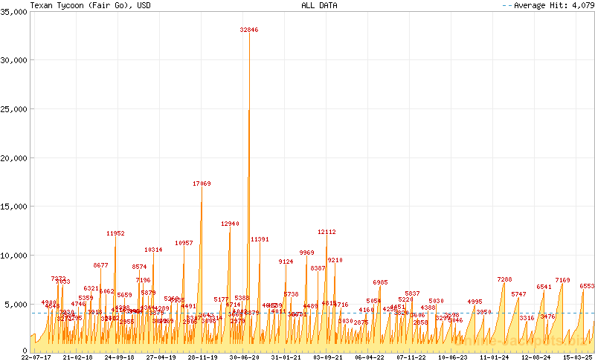
Task: Click the 7169 peak label
Action: coord(562,280)
